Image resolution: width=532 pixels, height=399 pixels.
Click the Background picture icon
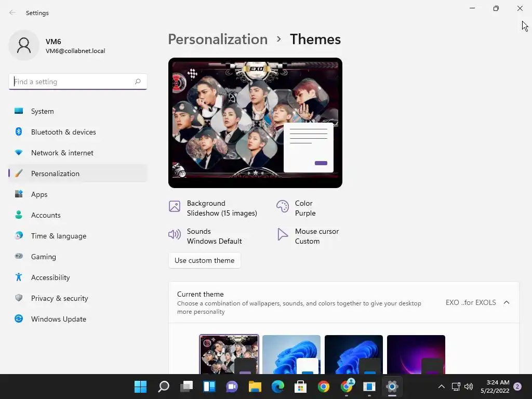coord(175,206)
